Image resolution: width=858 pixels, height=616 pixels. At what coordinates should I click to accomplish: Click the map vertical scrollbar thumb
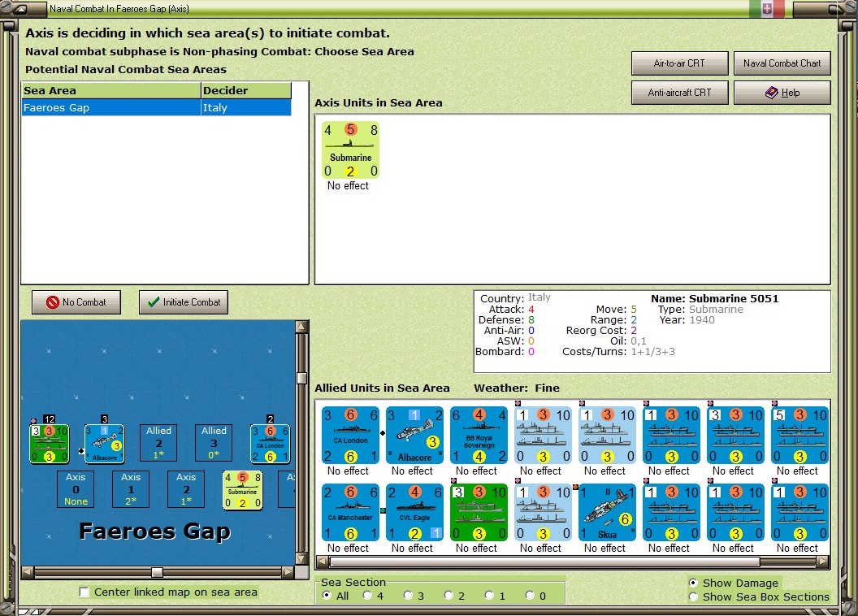301,378
